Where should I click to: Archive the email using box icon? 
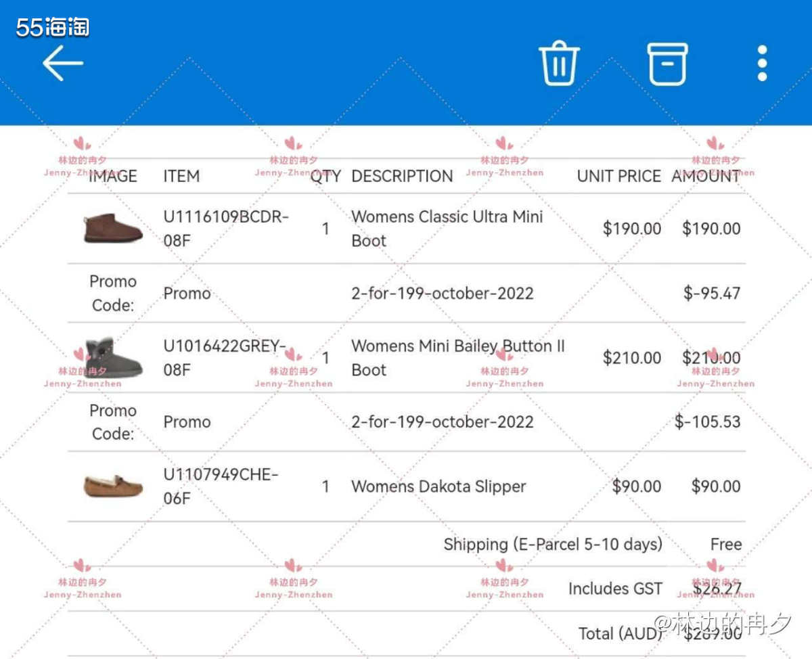pos(667,64)
